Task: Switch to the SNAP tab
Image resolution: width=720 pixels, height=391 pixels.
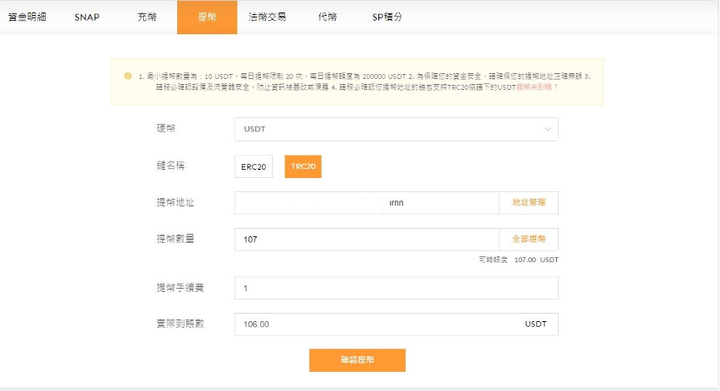Action: coord(87,17)
